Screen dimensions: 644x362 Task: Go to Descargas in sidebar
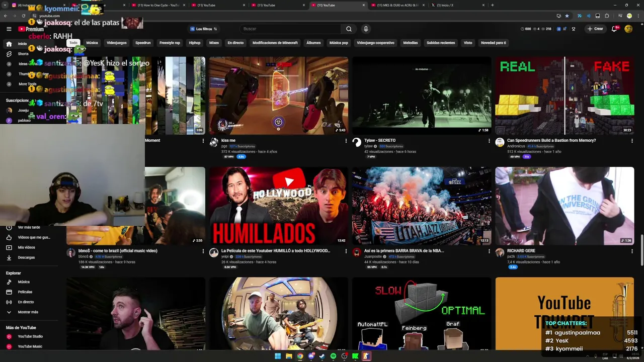26,257
